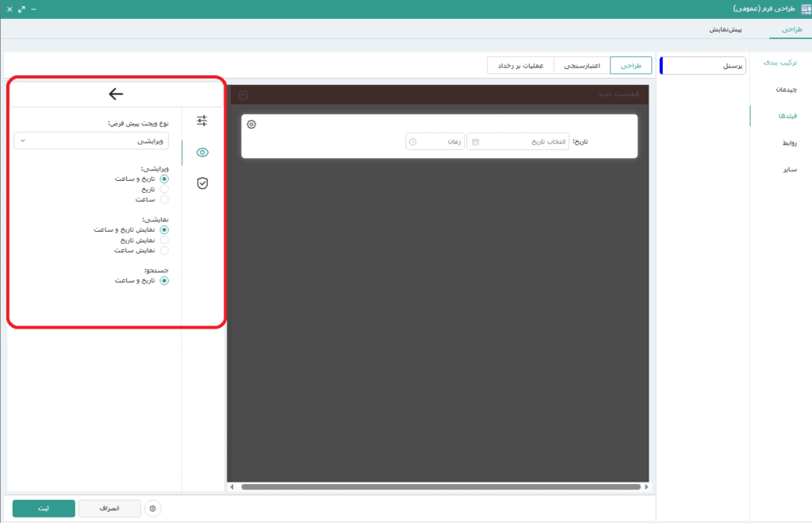Switch to the پیش‌نمایش tab

(725, 29)
